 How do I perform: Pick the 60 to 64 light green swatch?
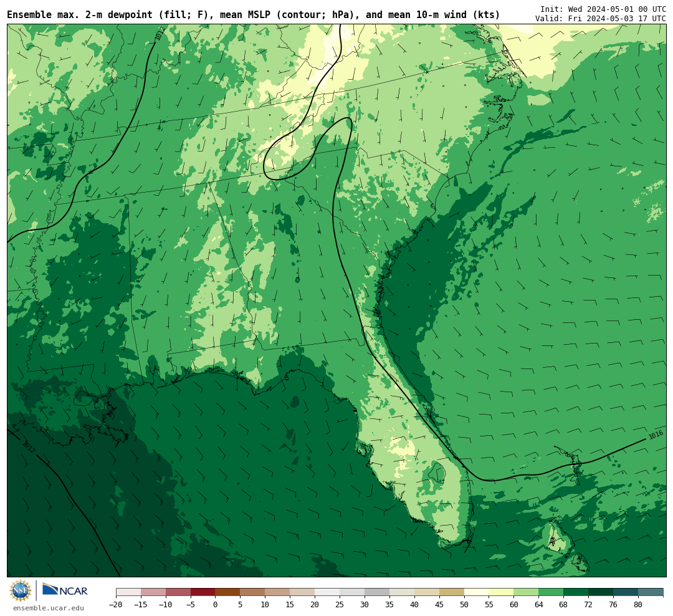pos(527,592)
